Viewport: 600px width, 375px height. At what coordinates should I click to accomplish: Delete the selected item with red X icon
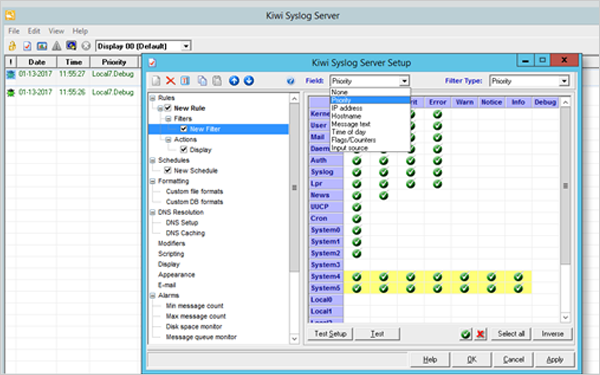coord(171,81)
